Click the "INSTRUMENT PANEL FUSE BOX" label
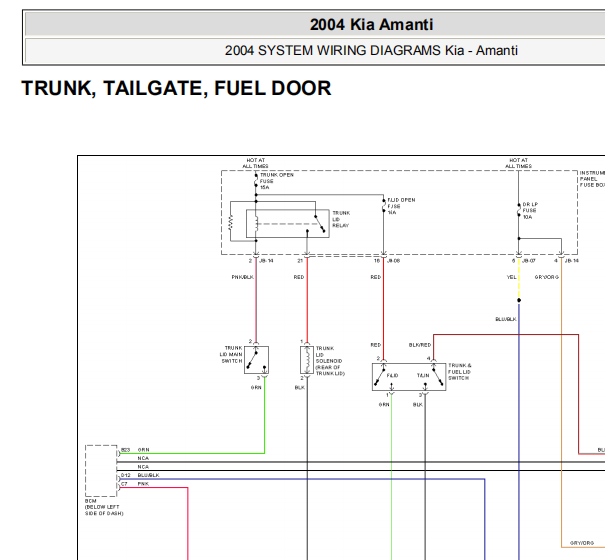The image size is (605, 560). coord(592,179)
